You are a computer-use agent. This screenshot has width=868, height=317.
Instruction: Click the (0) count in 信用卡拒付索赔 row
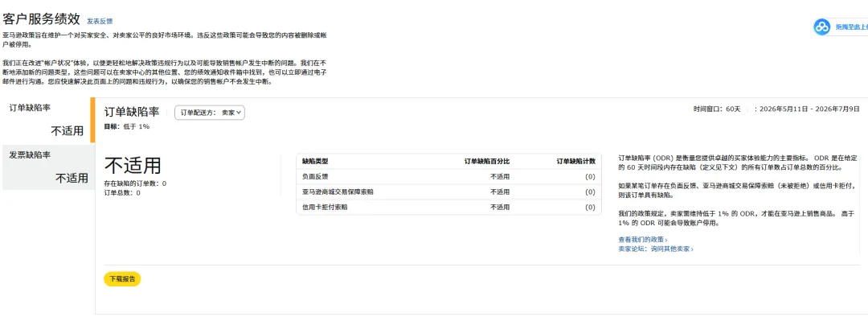[x=590, y=208]
